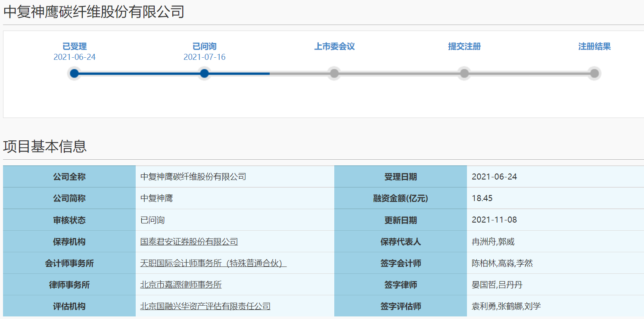Click signing lawyers 晏国哲,吕丹丹
This screenshot has width=644, height=319.
(497, 285)
